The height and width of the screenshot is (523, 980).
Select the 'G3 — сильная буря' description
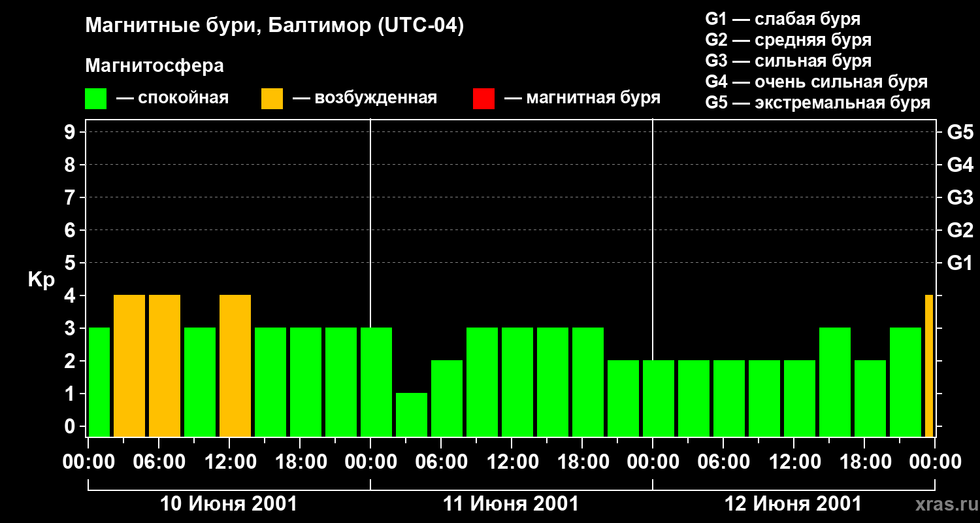(789, 61)
